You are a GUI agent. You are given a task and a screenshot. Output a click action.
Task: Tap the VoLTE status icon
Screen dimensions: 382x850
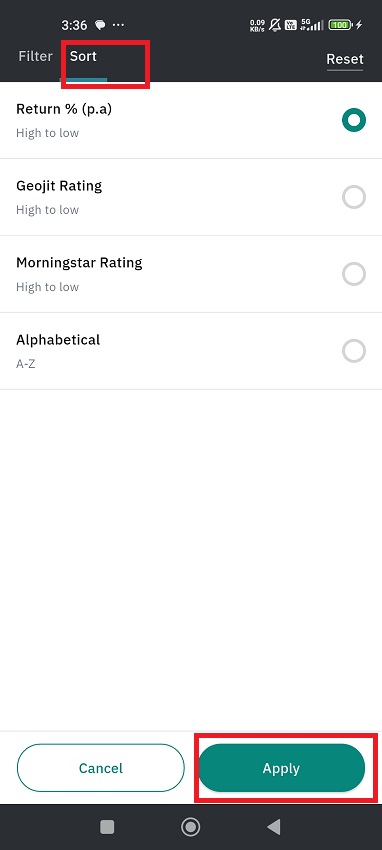(290, 25)
